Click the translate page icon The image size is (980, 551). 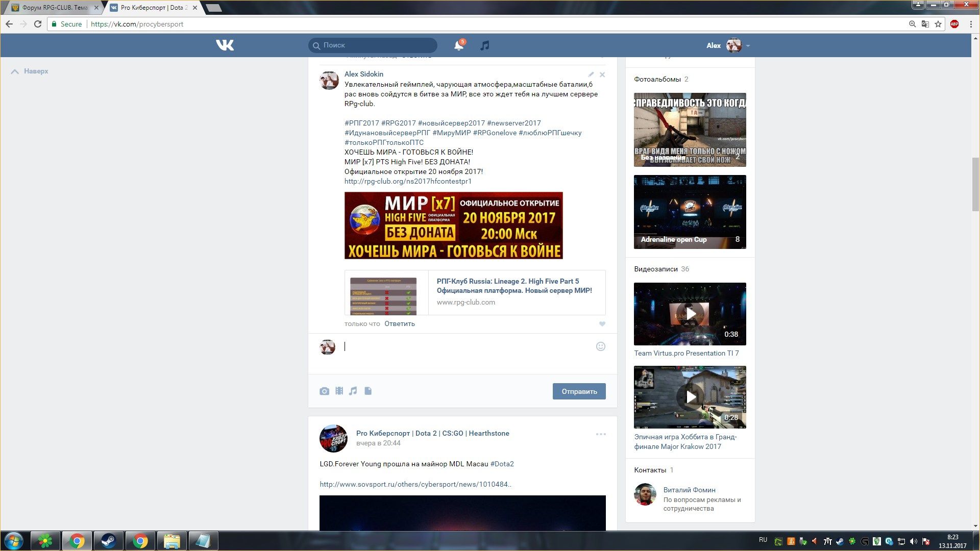tap(925, 24)
